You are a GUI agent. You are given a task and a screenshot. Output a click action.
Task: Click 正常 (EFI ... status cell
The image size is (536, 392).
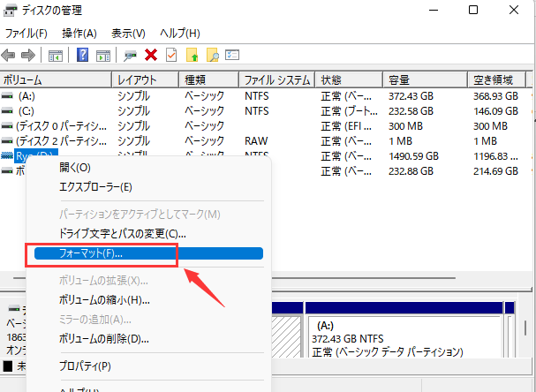coord(346,126)
